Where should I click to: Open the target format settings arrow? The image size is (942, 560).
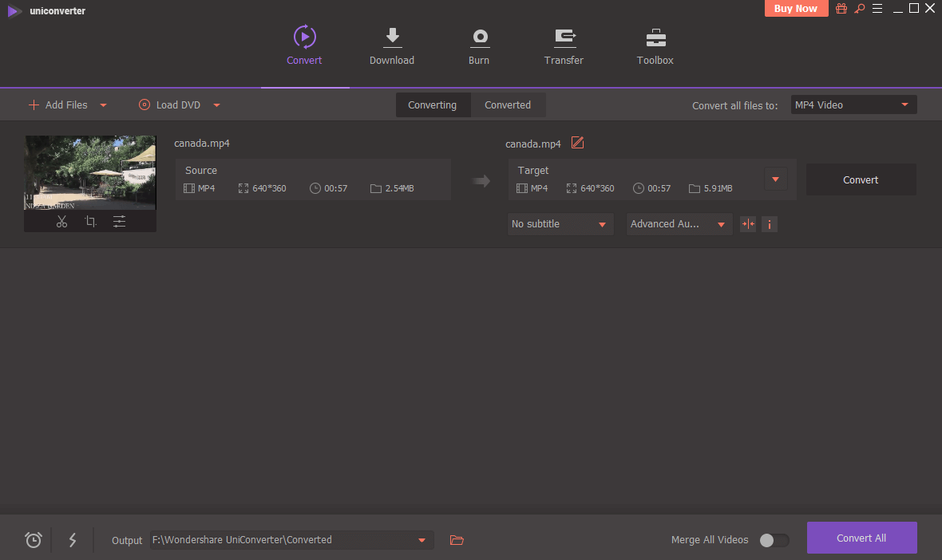tap(775, 179)
